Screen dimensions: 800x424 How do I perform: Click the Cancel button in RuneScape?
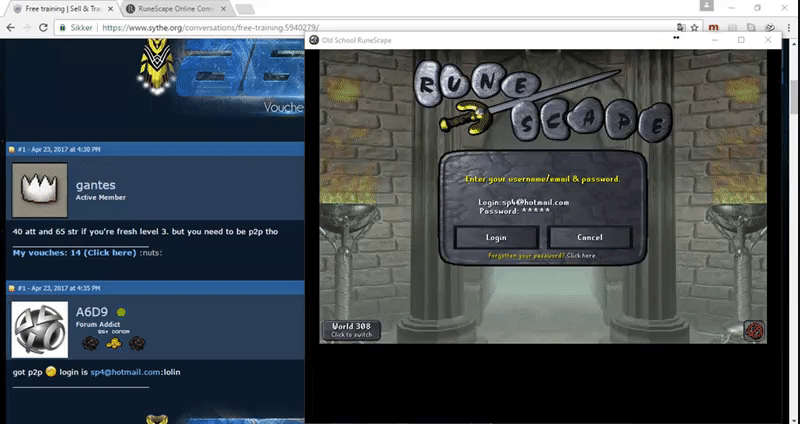(x=589, y=237)
